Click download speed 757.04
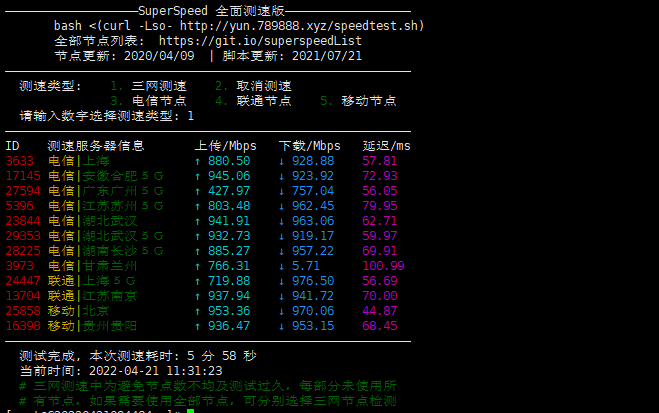659x413 pixels. [313, 191]
